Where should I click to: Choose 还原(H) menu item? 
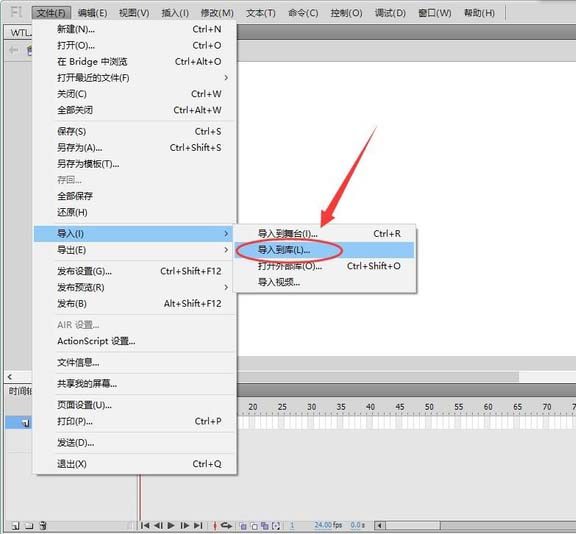click(x=134, y=212)
